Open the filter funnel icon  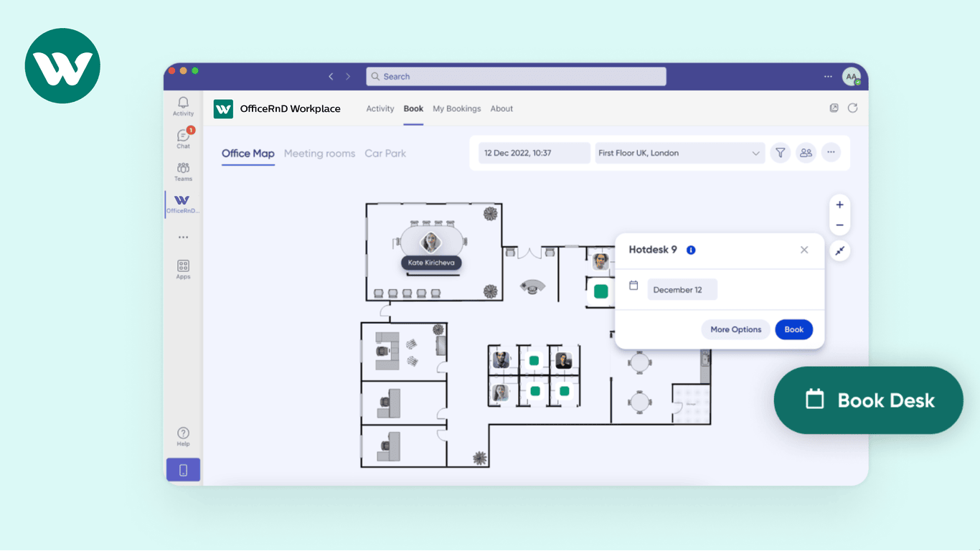780,153
